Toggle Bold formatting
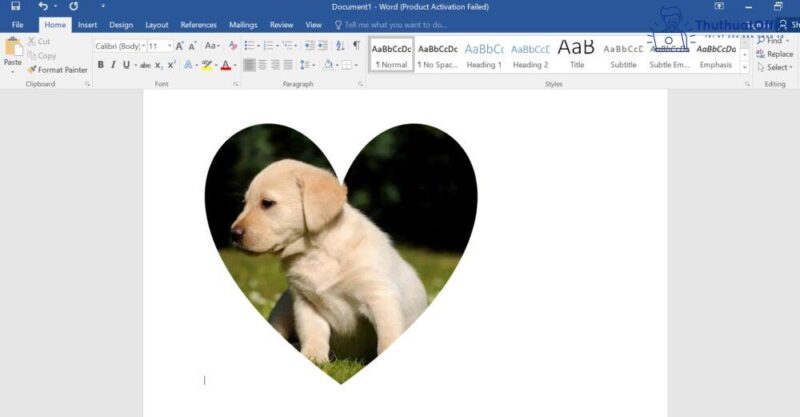The height and width of the screenshot is (417, 800). [x=101, y=65]
